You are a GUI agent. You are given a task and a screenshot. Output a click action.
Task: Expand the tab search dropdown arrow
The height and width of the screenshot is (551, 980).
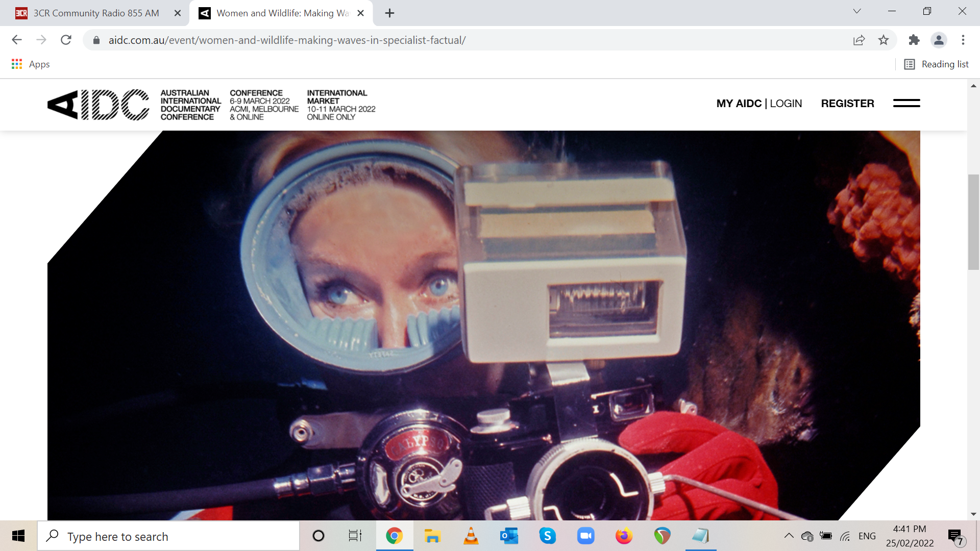(x=857, y=11)
